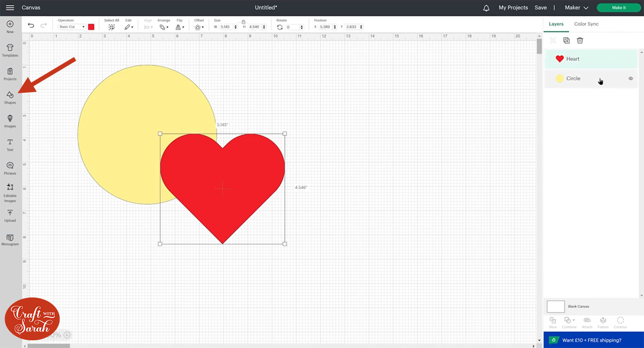Screen dimensions: 644x348
Task: Open the main hamburger menu
Action: (x=10, y=8)
